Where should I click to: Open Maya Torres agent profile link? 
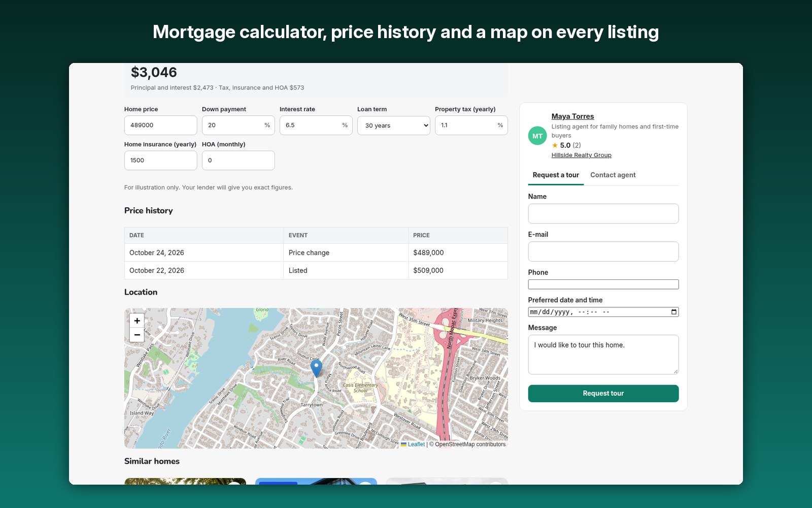572,116
